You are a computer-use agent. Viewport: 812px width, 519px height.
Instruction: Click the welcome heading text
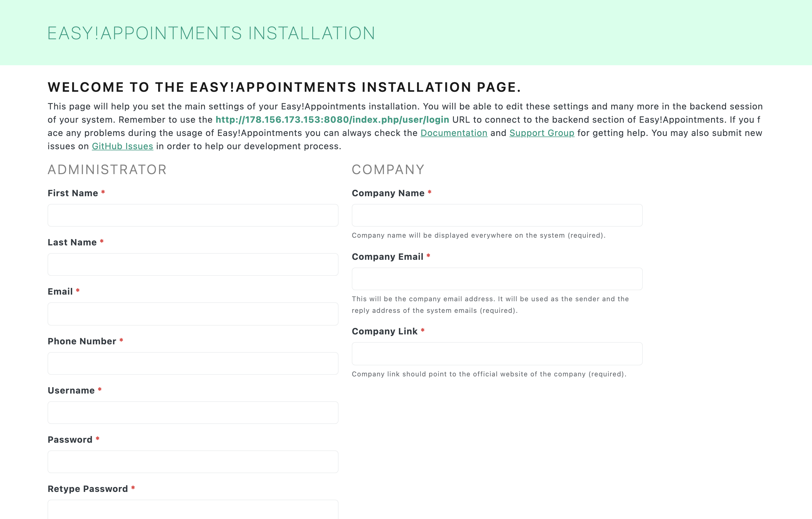tap(284, 87)
